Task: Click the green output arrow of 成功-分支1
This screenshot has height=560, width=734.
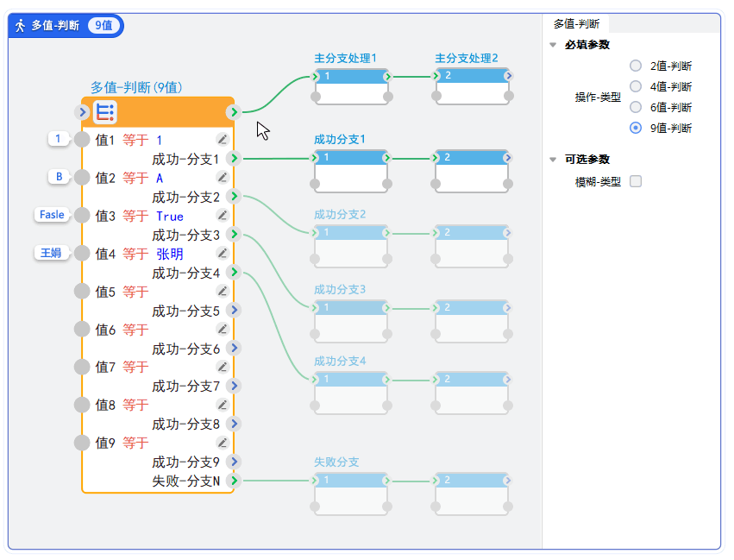Action: click(x=233, y=158)
